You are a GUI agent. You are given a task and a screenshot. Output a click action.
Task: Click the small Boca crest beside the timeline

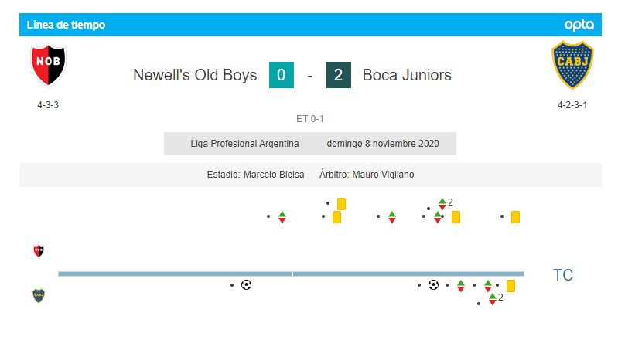point(39,296)
